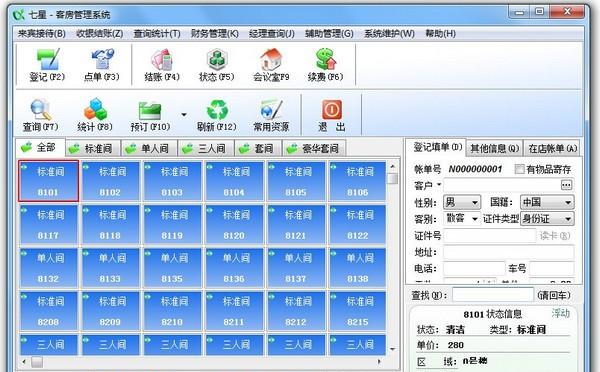Open the 预订 (F10) dropdown arrow
Viewport: 600px width, 372px height.
click(184, 114)
